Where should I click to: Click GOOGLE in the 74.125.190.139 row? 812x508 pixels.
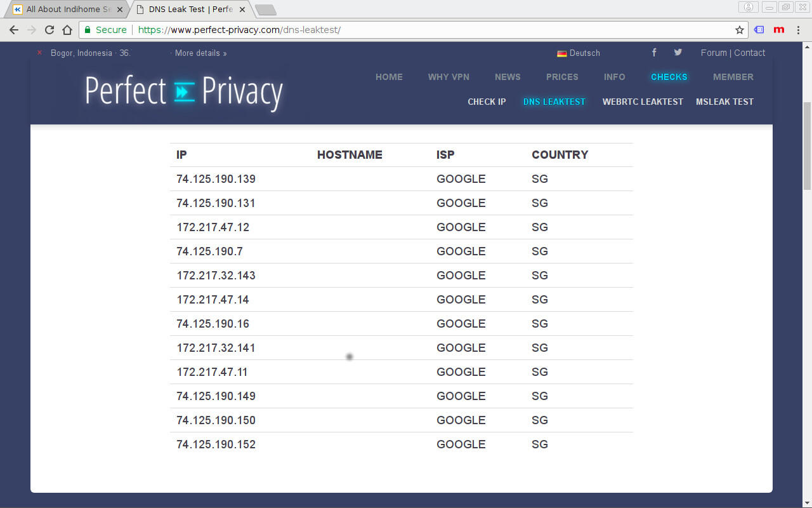coord(461,179)
